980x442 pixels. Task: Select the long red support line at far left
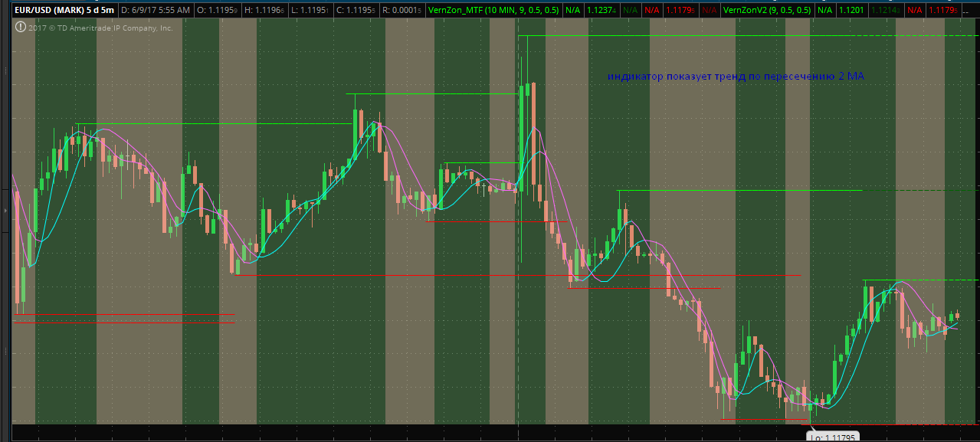point(123,315)
